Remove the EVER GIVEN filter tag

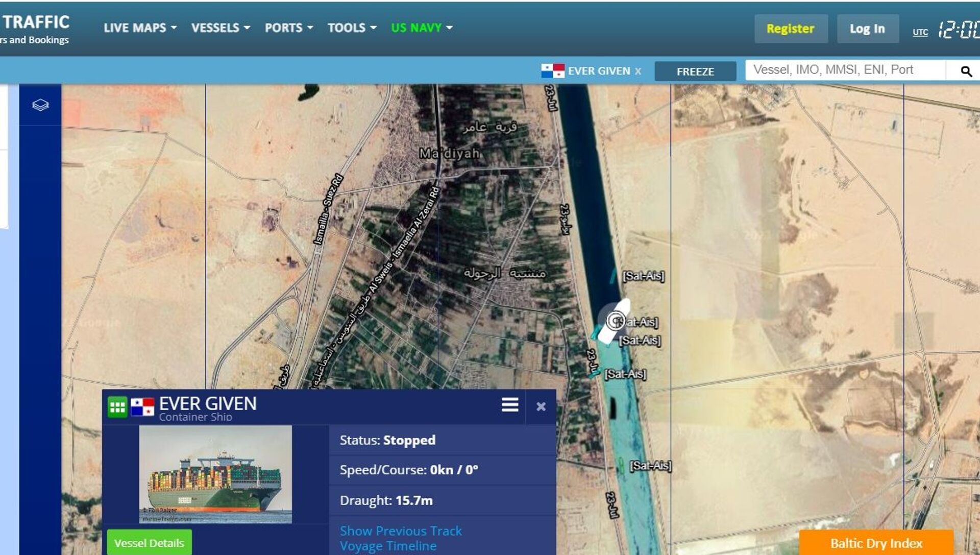point(638,71)
